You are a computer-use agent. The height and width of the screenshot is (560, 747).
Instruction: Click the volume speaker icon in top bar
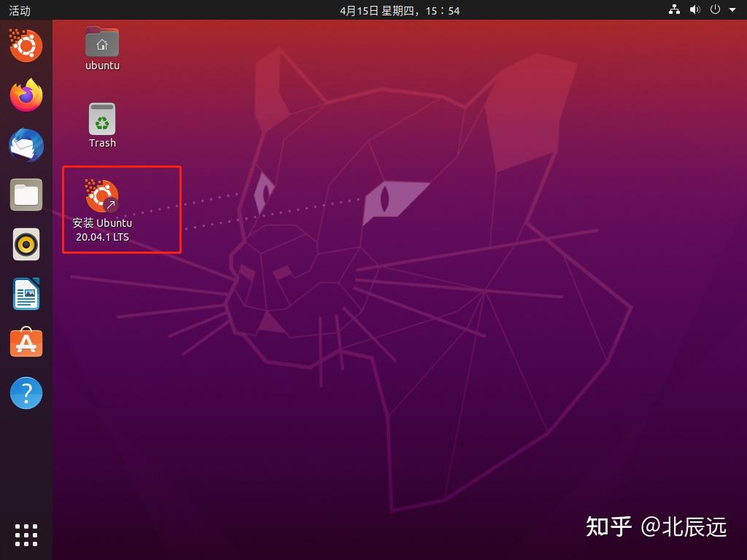695,9
